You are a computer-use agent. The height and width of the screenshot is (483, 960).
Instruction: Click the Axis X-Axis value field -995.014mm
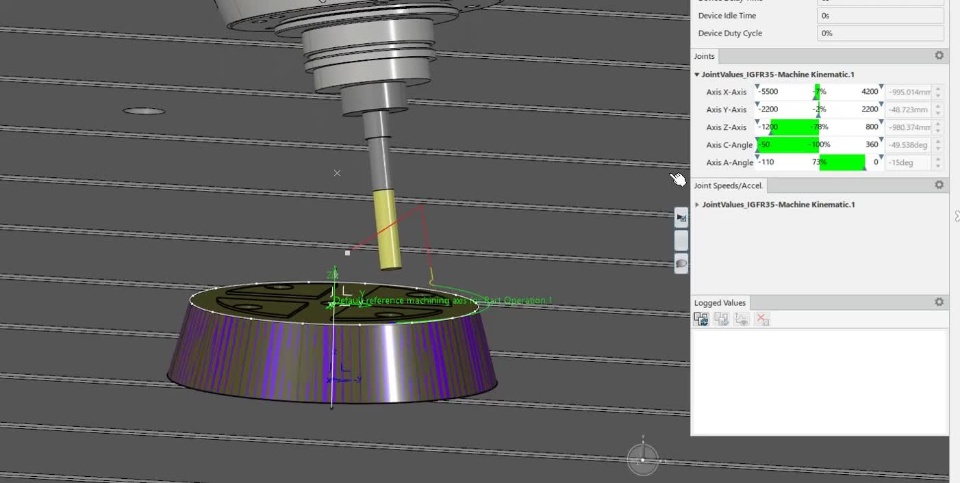click(x=909, y=92)
